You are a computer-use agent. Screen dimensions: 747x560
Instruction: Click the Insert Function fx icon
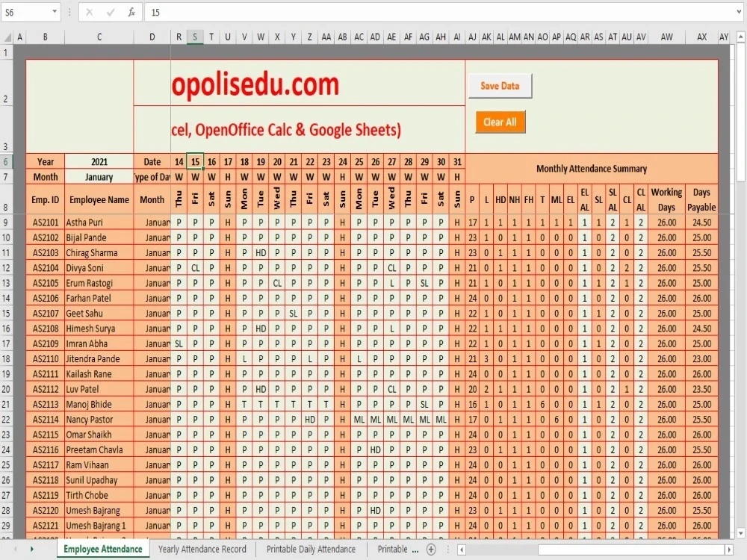point(131,13)
